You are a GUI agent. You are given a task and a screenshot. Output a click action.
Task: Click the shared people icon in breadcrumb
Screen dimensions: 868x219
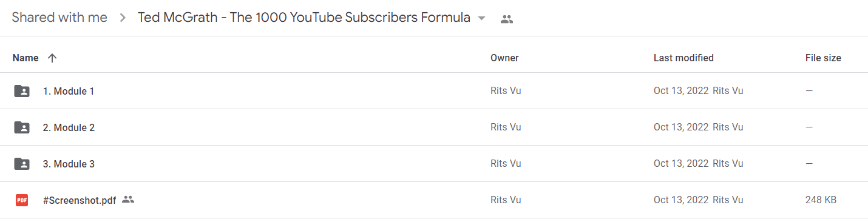[x=507, y=19]
